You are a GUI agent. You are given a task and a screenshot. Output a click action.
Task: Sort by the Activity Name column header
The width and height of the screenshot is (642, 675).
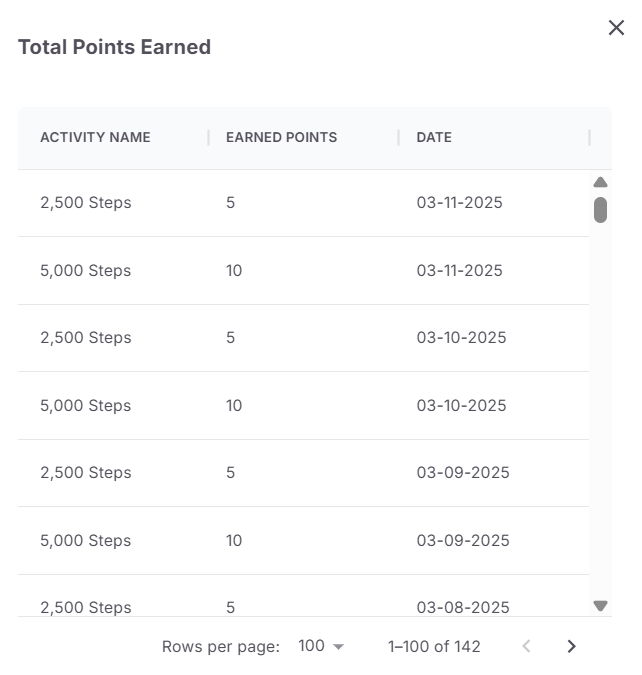pos(95,137)
